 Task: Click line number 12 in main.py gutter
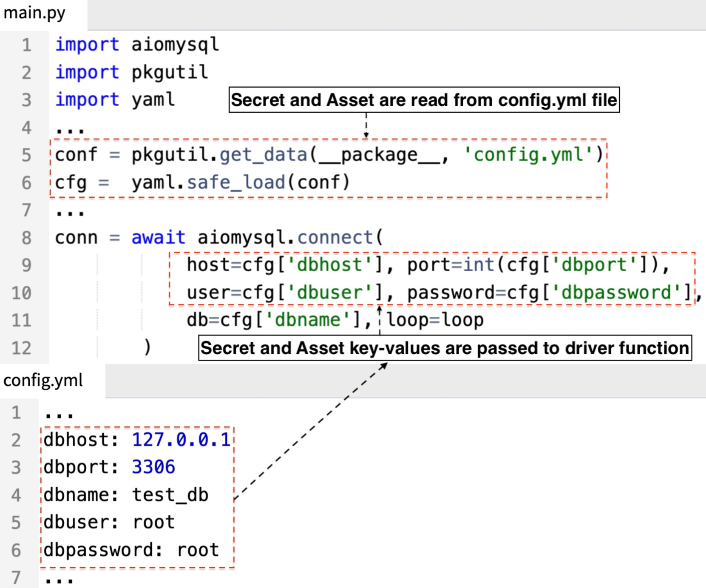(x=21, y=348)
